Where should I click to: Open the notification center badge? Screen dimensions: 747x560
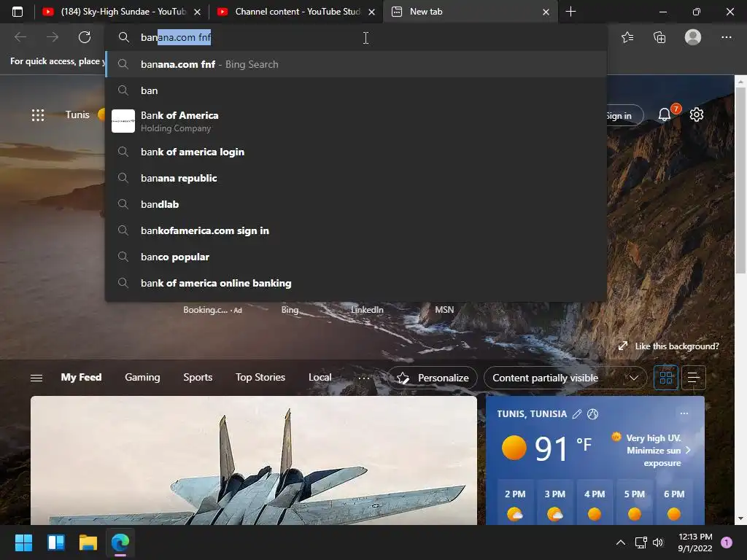click(727, 542)
